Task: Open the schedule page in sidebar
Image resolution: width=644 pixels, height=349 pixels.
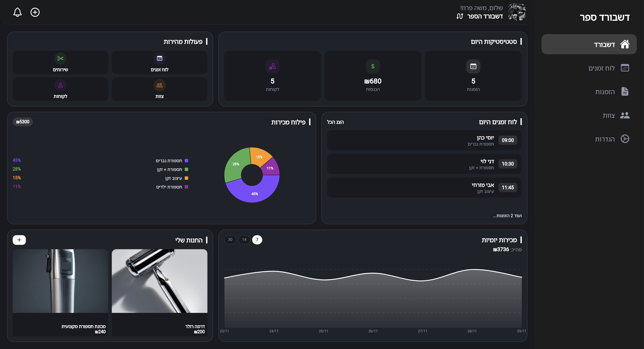Action: click(x=601, y=68)
